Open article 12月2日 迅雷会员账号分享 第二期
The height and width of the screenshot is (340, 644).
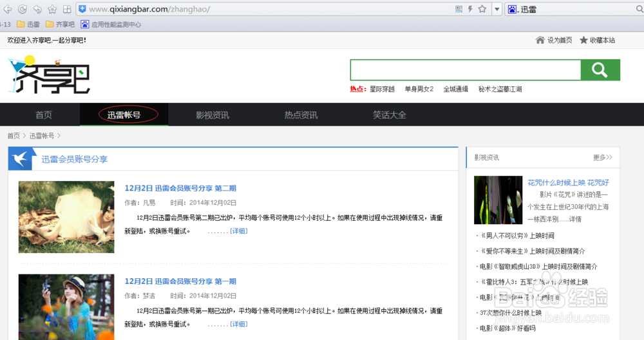tap(180, 188)
